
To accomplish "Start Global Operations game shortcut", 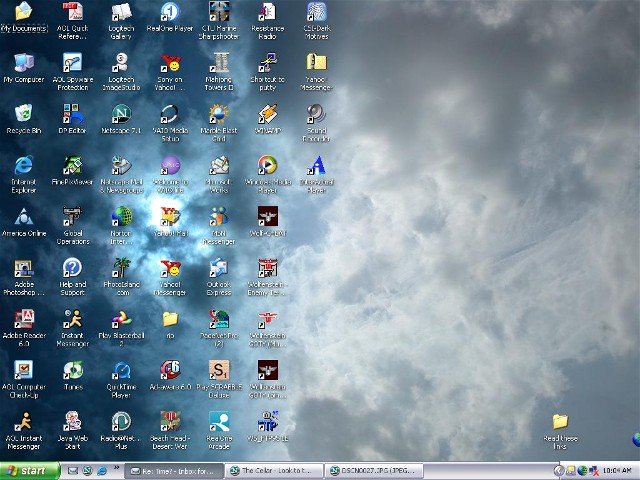I will pyautogui.click(x=73, y=216).
